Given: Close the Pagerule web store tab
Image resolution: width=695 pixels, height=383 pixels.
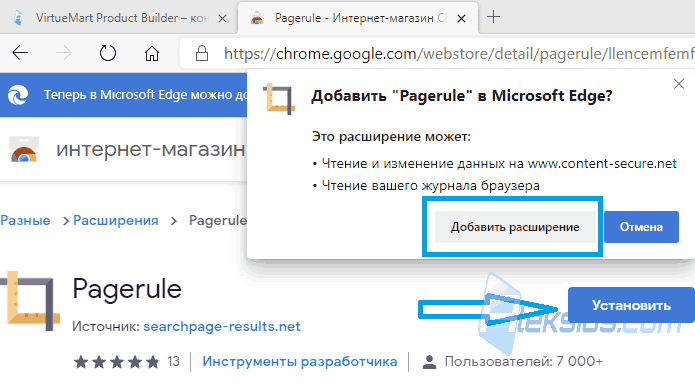Looking at the screenshot, I should pyautogui.click(x=461, y=18).
